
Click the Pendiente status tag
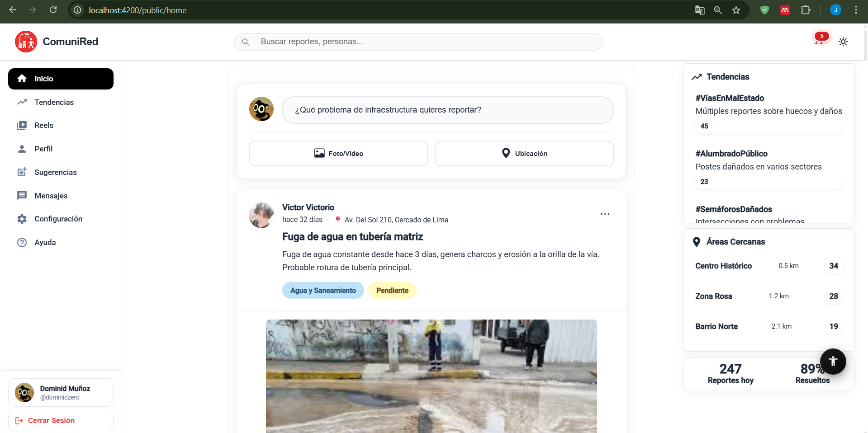click(392, 290)
